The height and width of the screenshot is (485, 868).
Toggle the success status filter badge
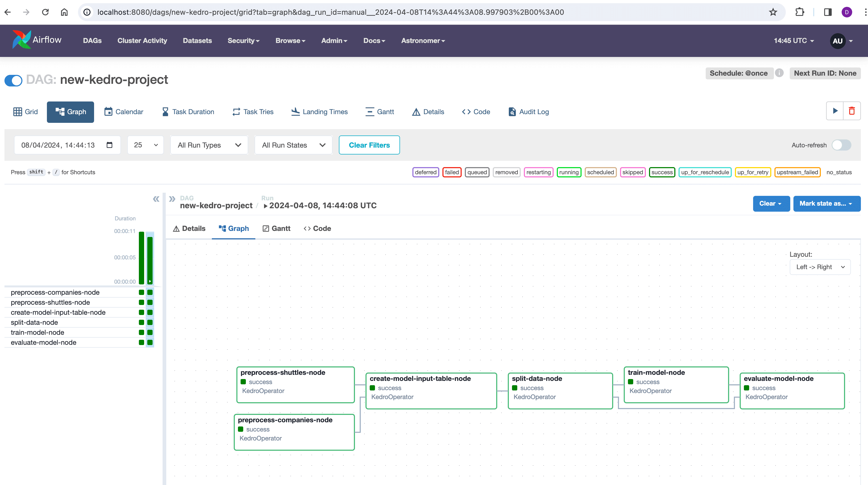(662, 172)
